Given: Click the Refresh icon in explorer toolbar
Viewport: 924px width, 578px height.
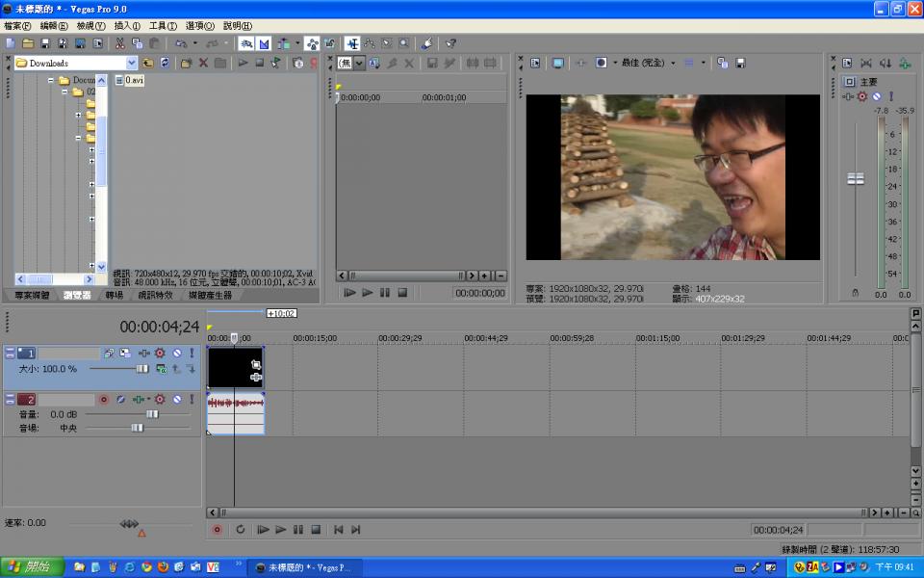Looking at the screenshot, I should coord(165,63).
